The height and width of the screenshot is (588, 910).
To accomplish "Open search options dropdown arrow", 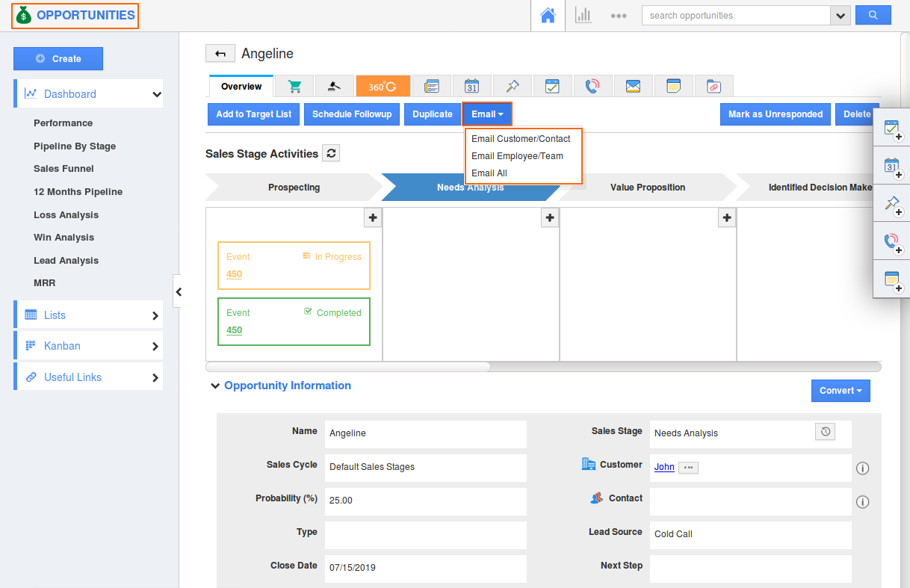I will pos(841,16).
